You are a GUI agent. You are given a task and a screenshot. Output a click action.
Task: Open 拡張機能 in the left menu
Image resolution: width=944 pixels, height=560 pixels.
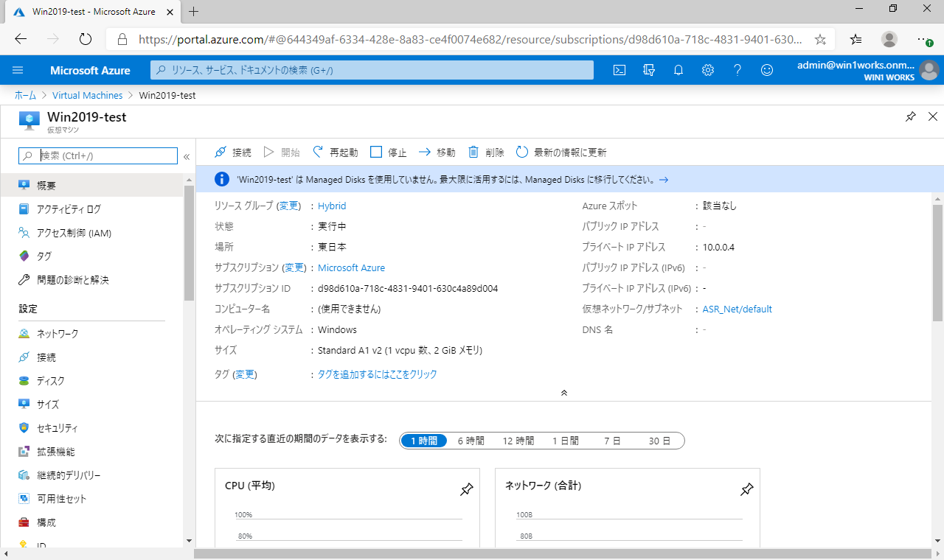click(92, 452)
